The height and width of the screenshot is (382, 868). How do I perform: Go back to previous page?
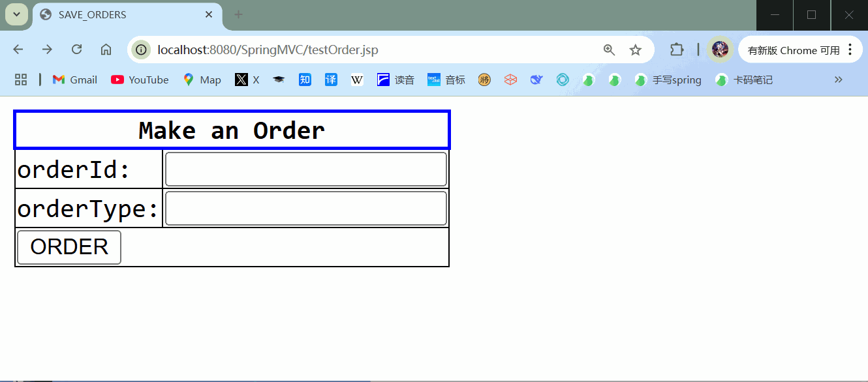(18, 50)
